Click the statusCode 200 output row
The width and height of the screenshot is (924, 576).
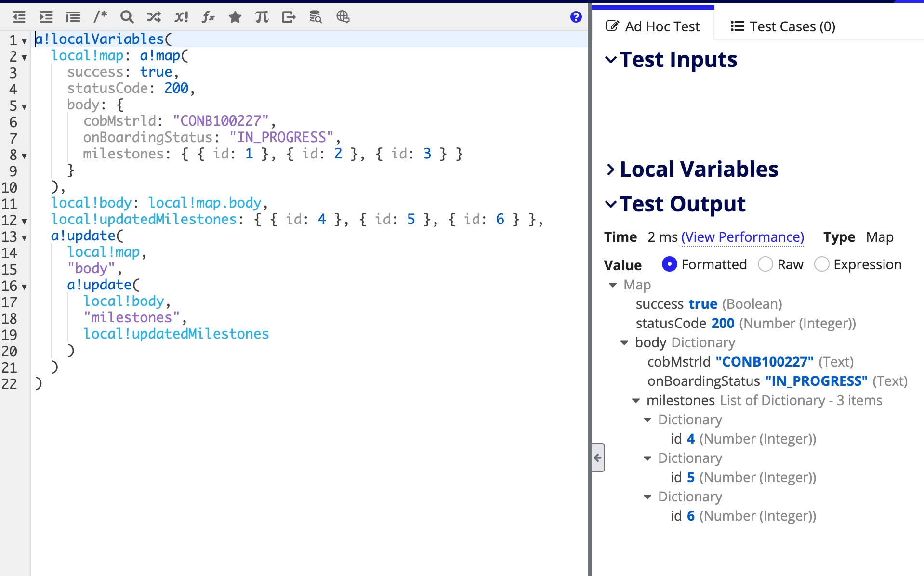pos(746,323)
